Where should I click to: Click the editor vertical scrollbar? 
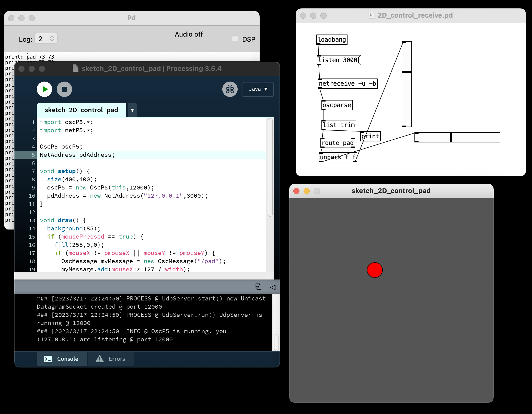[x=270, y=167]
